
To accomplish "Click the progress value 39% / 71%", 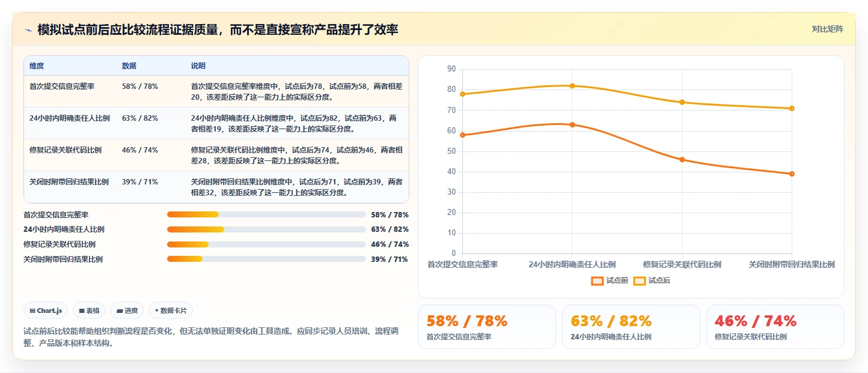I will (390, 259).
